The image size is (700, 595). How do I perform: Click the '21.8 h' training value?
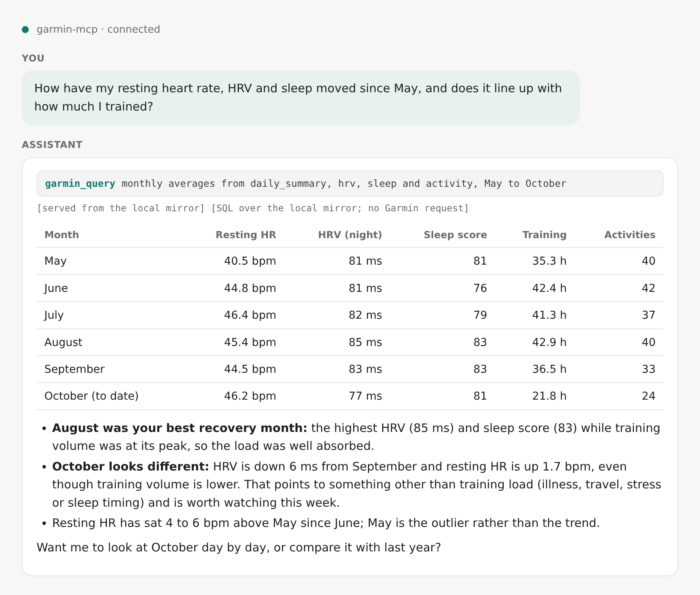pos(549,396)
